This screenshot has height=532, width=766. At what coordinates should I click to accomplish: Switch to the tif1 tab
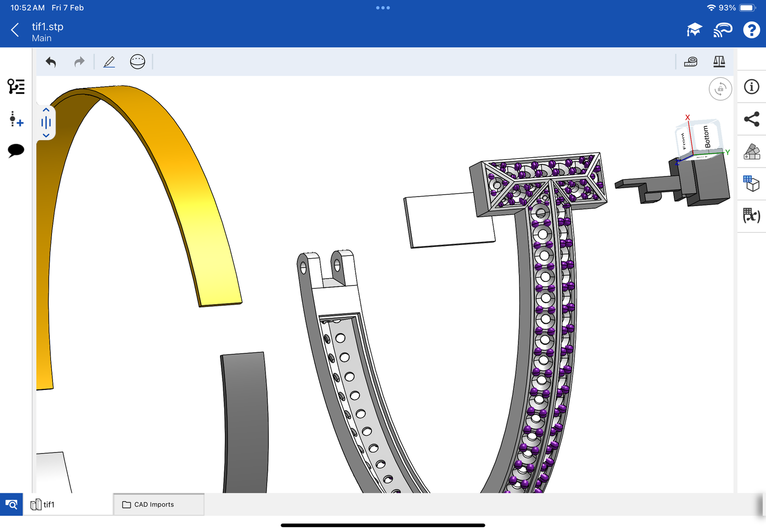68,504
